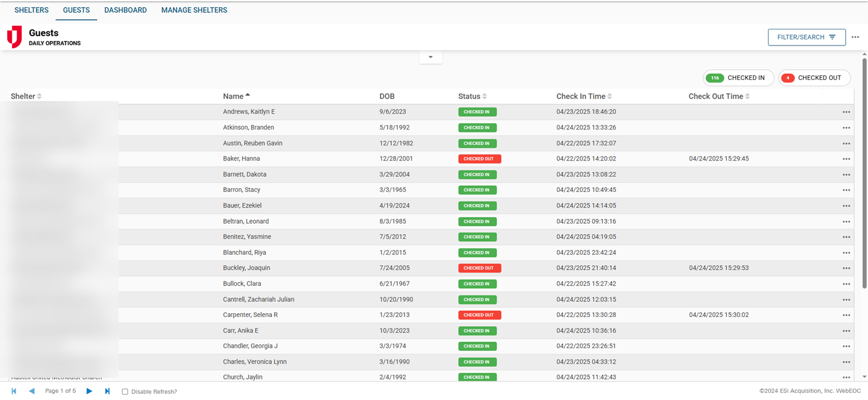
Task: Click the red shield logo icon
Action: pos(14,37)
